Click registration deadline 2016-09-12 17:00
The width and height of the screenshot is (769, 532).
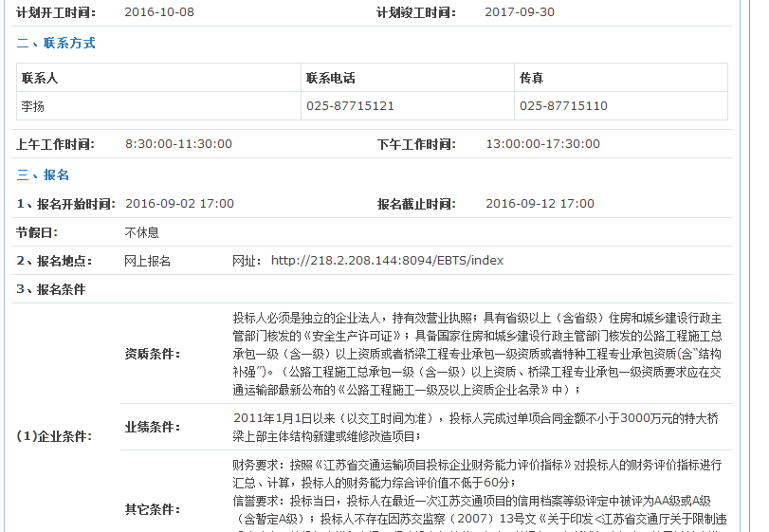540,204
